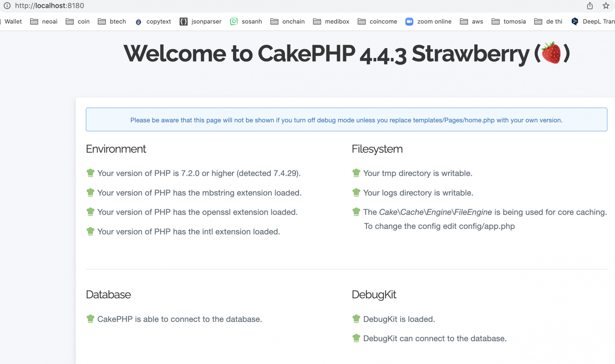The height and width of the screenshot is (364, 615).
Task: Click the Cake\Cache\Engine\FileEngine italic text
Action: coord(436,212)
